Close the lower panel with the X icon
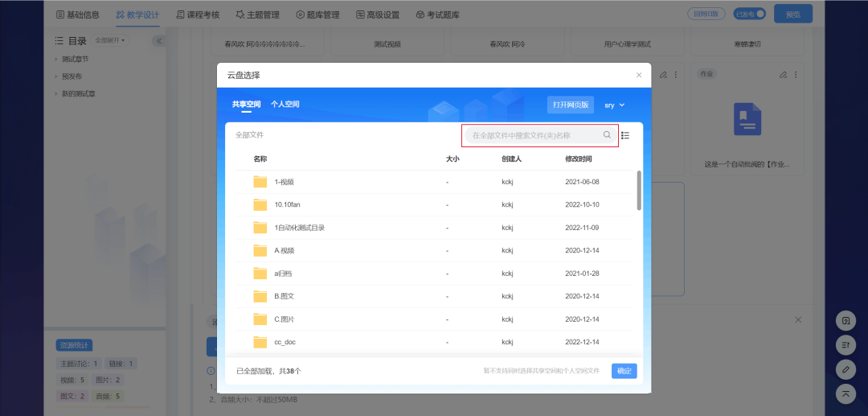Screen dimensions: 868x416 (798, 319)
